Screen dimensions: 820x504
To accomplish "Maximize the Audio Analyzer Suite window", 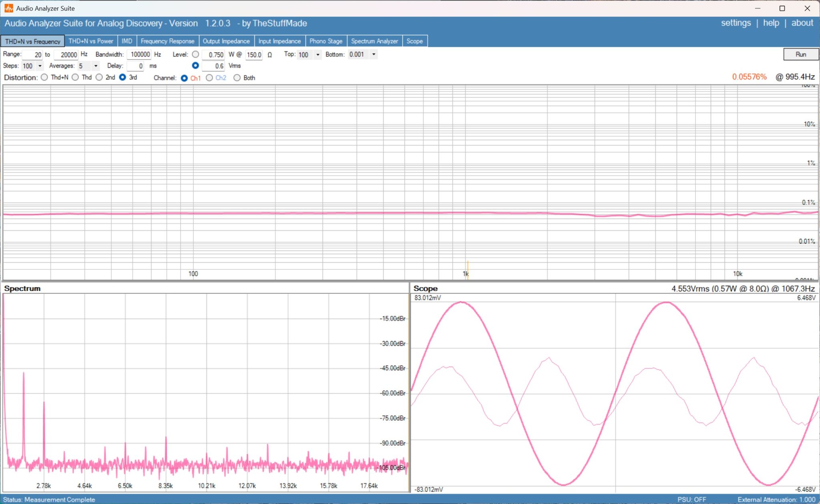I will 782,8.
